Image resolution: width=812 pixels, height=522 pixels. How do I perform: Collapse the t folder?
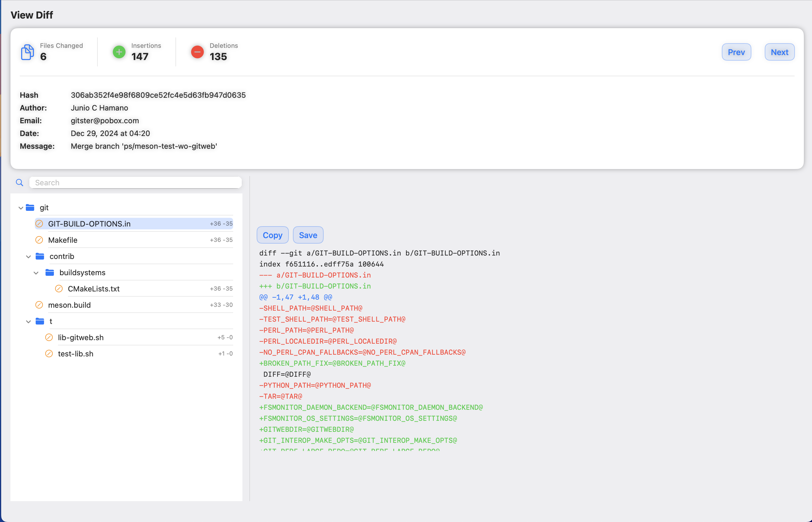[28, 321]
